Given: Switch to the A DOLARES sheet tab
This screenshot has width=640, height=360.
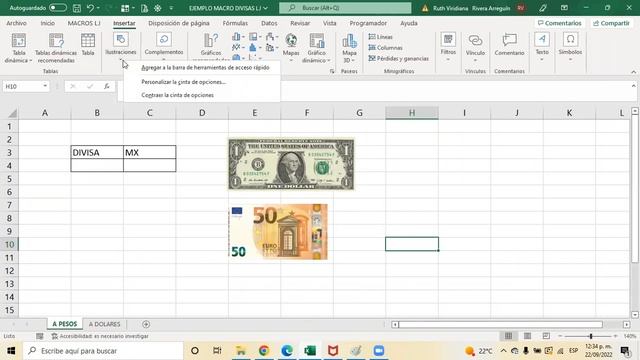Looking at the screenshot, I should click(x=104, y=324).
